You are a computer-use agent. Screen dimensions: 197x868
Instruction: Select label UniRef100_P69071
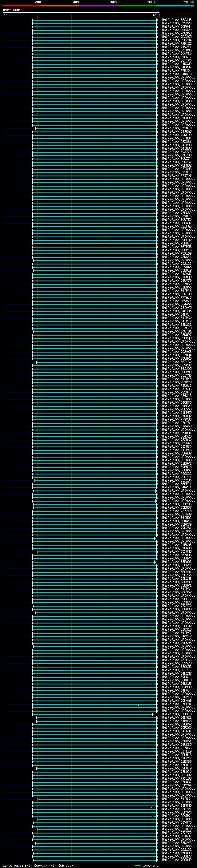coord(177,301)
